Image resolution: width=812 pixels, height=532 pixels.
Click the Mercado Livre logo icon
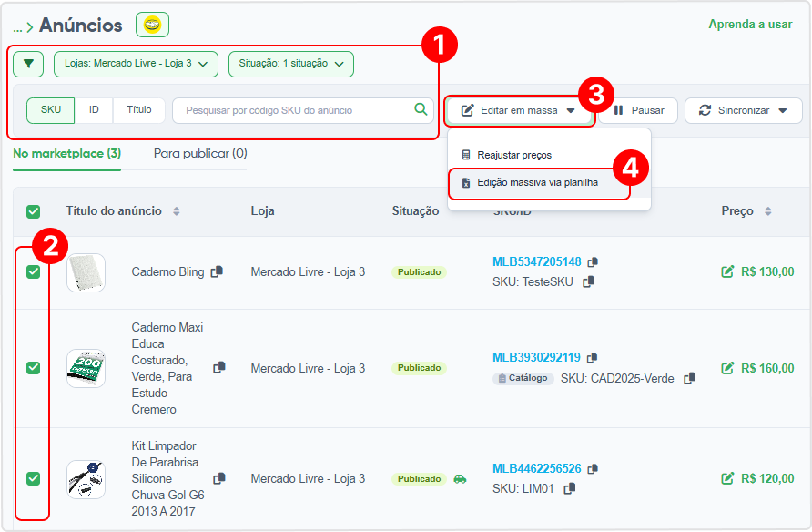pos(152,25)
